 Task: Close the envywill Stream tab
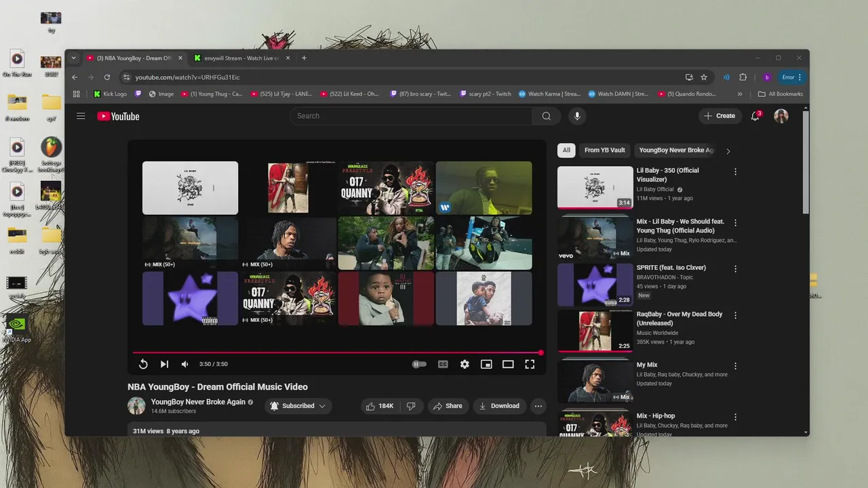point(288,58)
